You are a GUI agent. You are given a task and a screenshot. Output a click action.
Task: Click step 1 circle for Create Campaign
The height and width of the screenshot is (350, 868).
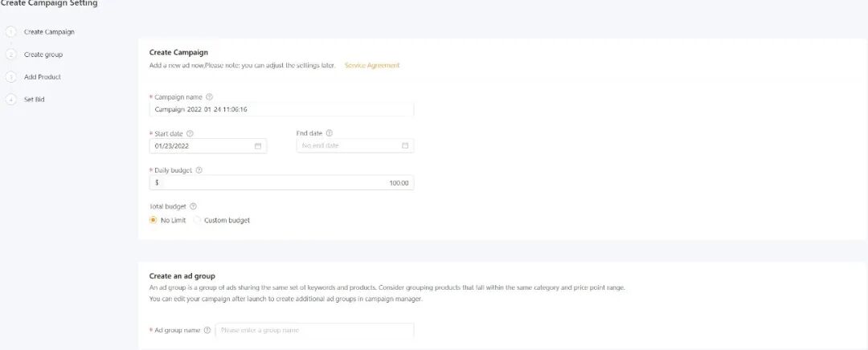[11, 32]
